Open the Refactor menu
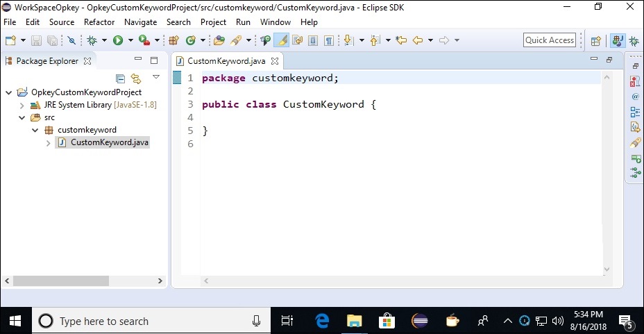644x334 pixels. [x=99, y=22]
